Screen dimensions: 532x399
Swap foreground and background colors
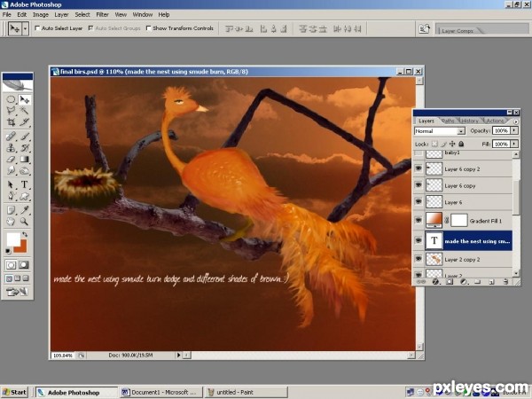point(25,234)
